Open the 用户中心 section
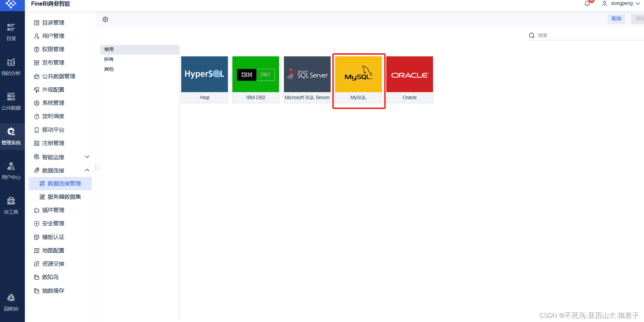The height and width of the screenshot is (322, 644). tap(11, 171)
